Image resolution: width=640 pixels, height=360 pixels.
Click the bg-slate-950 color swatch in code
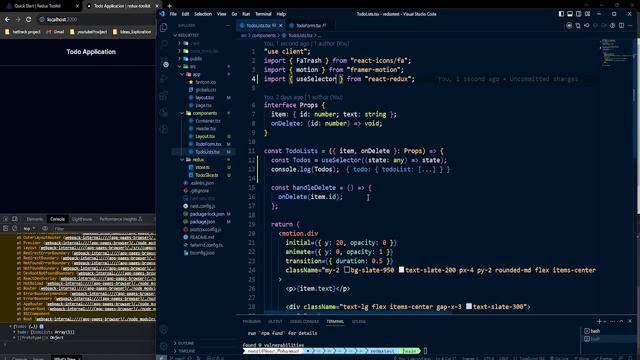pyautogui.click(x=347, y=270)
